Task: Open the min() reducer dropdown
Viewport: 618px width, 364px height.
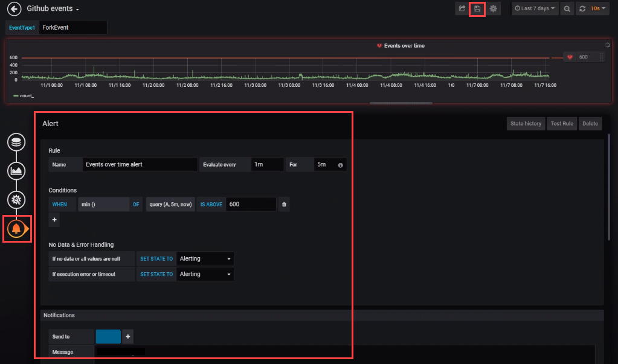Action: [103, 204]
